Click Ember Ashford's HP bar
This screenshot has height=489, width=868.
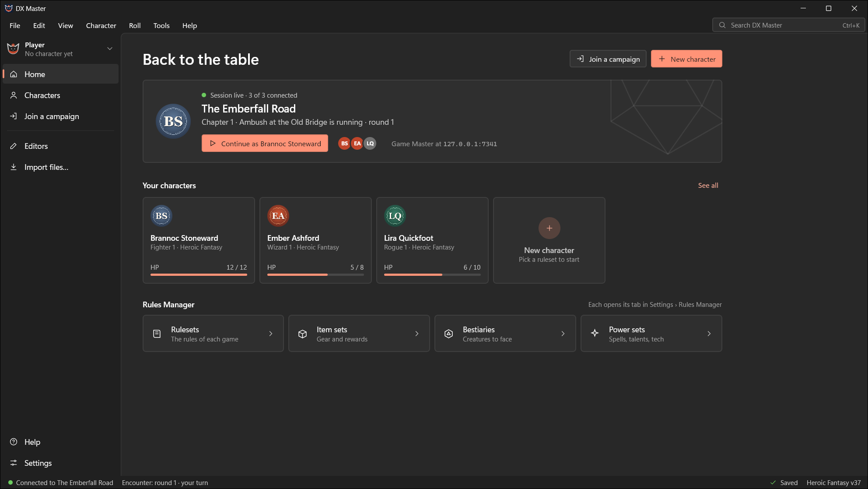pos(315,274)
